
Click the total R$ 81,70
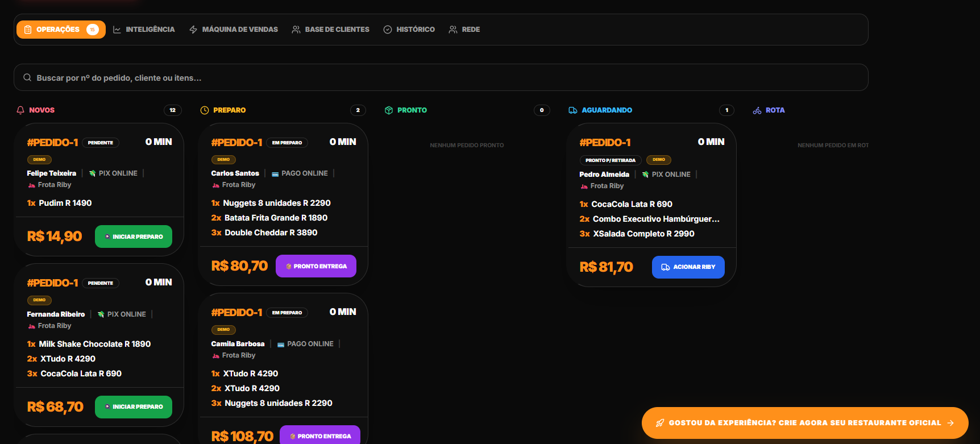coord(606,267)
